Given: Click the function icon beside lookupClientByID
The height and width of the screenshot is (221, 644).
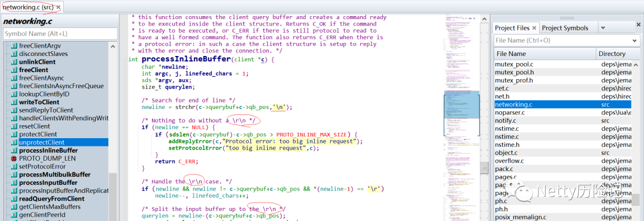Looking at the screenshot, I should point(14,94).
